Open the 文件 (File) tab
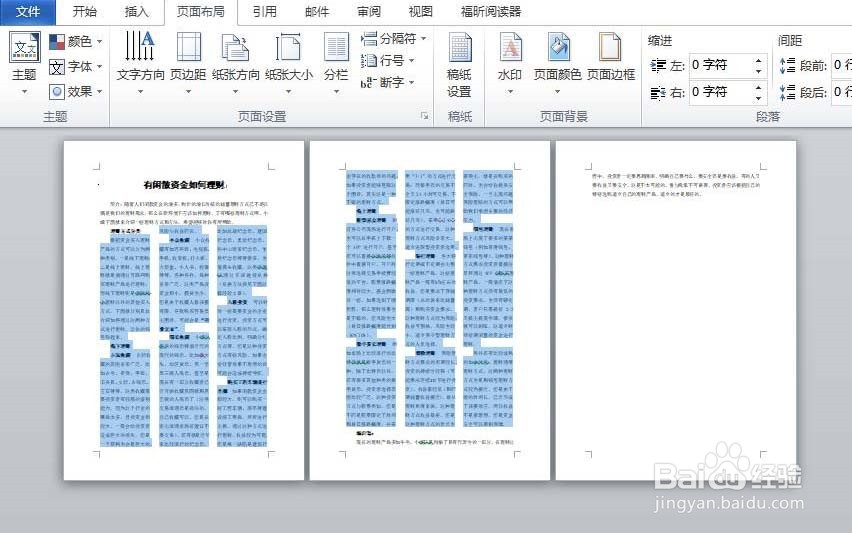The width and height of the screenshot is (852, 533). (x=27, y=12)
